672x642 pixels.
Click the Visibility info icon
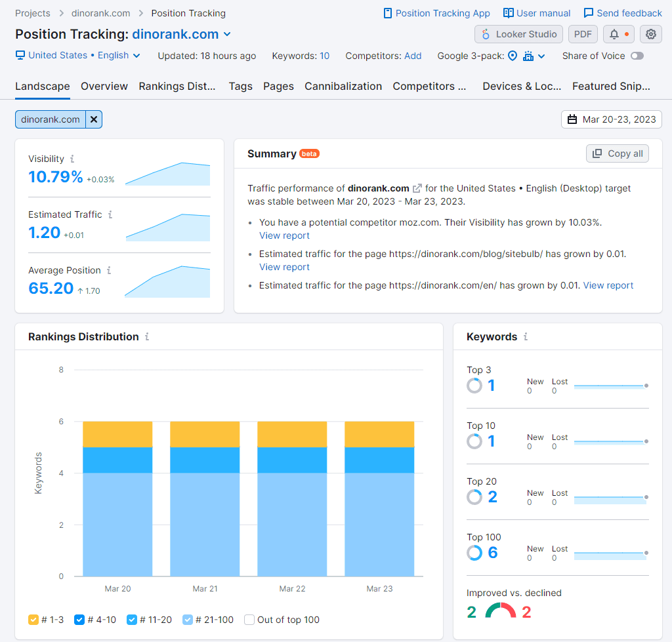(72, 159)
